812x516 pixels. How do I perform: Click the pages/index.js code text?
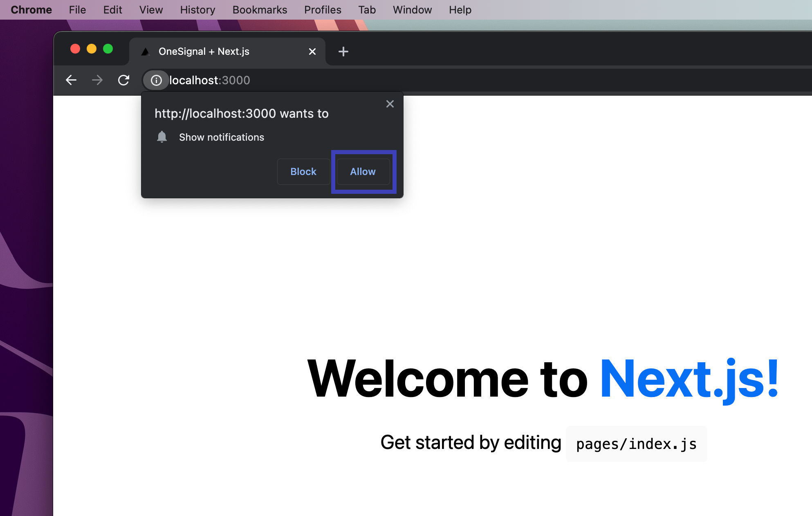[x=636, y=444]
